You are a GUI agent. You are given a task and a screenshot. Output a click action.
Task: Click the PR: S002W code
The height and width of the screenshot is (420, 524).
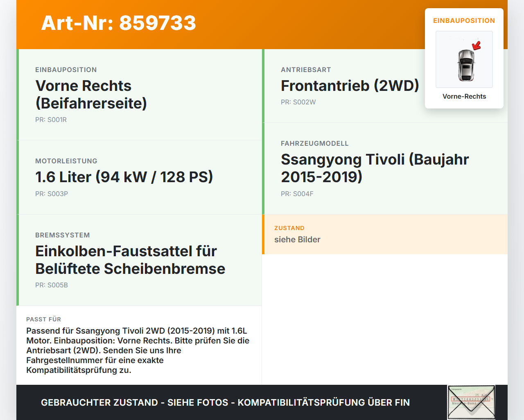click(x=298, y=102)
